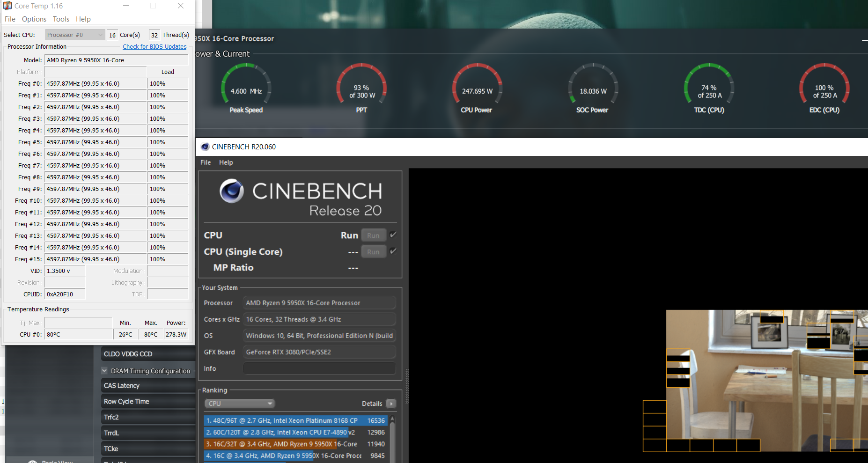Click the ranking scrollbar up arrow
868x463 pixels.
coord(392,419)
